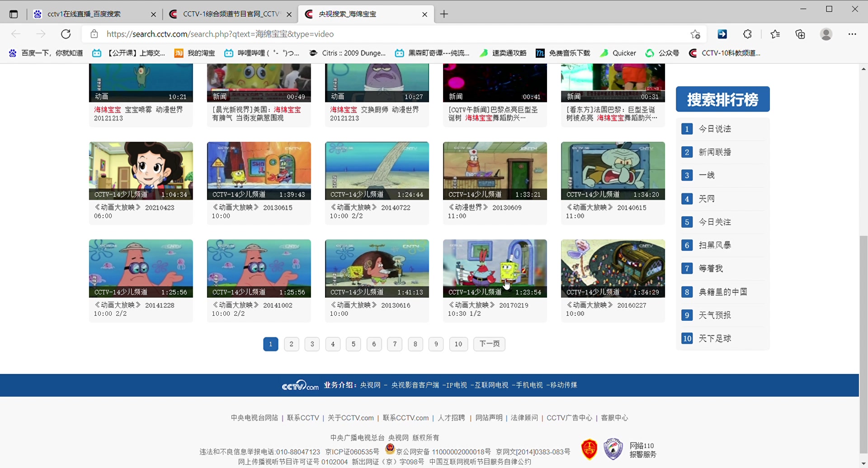The height and width of the screenshot is (468, 868).
Task: Open the 百度一下，你就知道 bookmark
Action: point(46,53)
